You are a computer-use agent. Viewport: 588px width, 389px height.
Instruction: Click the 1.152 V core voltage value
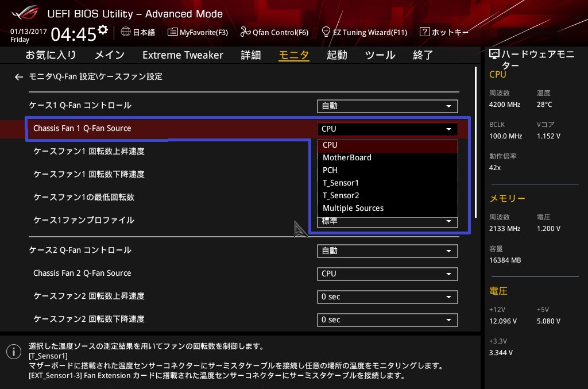[548, 136]
